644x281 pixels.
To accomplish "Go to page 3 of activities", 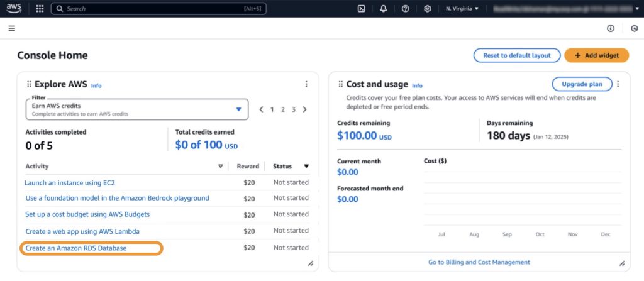I will [x=294, y=109].
